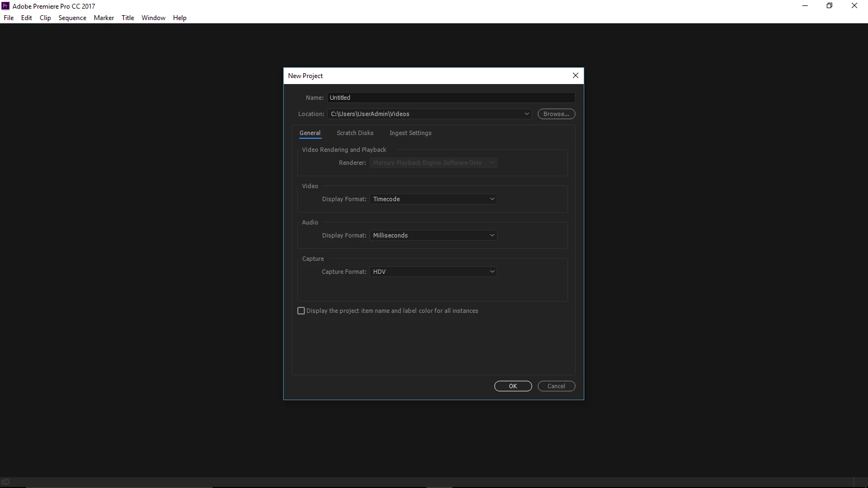This screenshot has width=868, height=488.
Task: Open the Help menu
Action: (180, 18)
